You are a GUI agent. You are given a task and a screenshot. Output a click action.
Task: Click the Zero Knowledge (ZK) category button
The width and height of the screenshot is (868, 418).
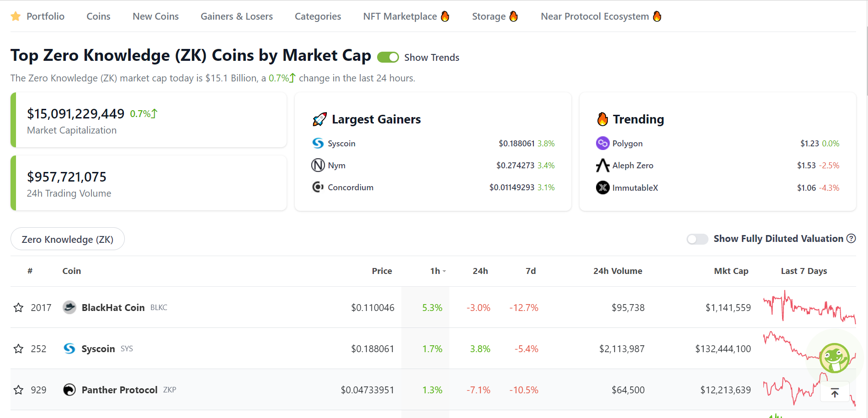click(68, 239)
